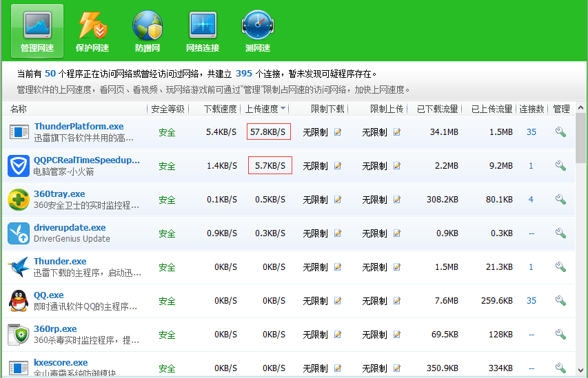Click the QQPCRealTimeSpeedup process name
588x378 pixels.
(86, 160)
